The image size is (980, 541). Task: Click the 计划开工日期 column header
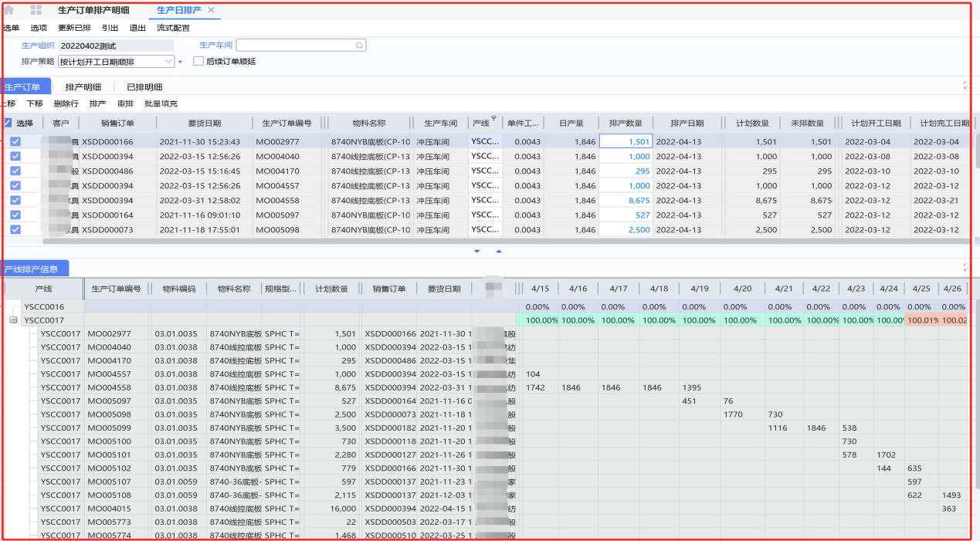click(x=876, y=123)
